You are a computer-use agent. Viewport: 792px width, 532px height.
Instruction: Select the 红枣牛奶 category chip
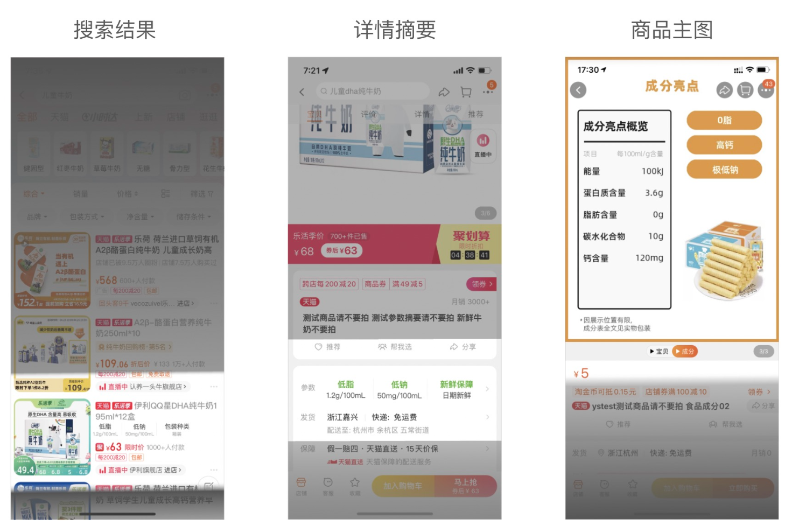(70, 154)
